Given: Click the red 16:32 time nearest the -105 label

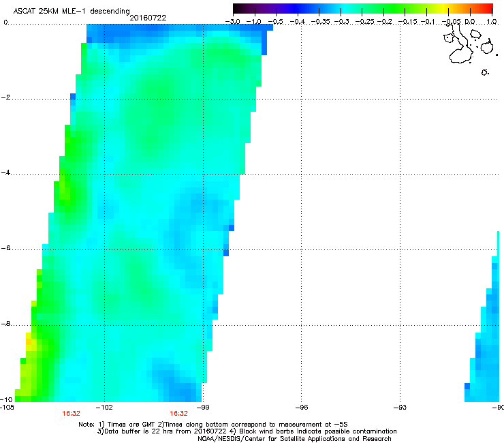Looking at the screenshot, I should 71,414.
